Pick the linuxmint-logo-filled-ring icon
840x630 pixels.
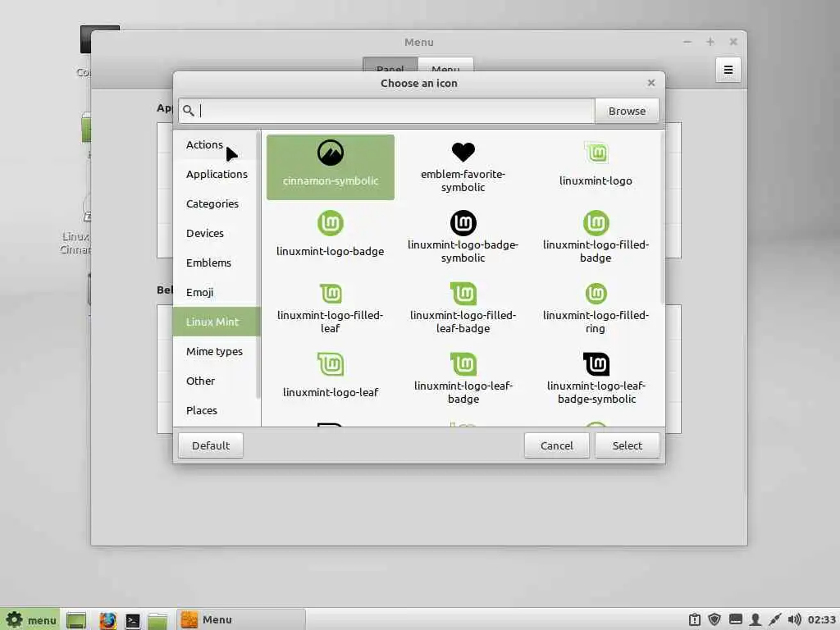tap(596, 307)
